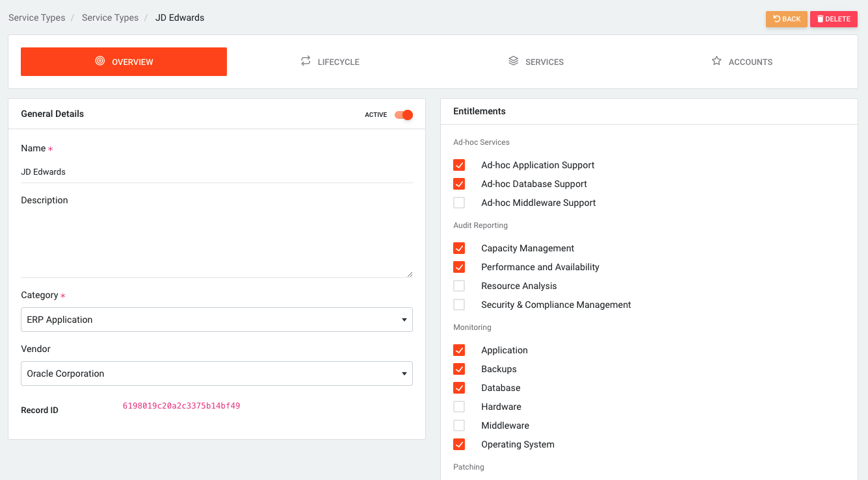Screen dimensions: 868x480
Task: Uncheck Database monitoring
Action: point(459,388)
